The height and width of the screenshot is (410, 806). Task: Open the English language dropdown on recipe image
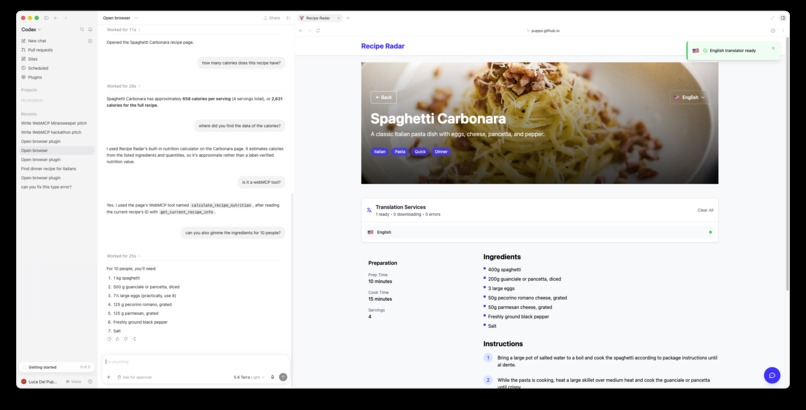click(689, 97)
